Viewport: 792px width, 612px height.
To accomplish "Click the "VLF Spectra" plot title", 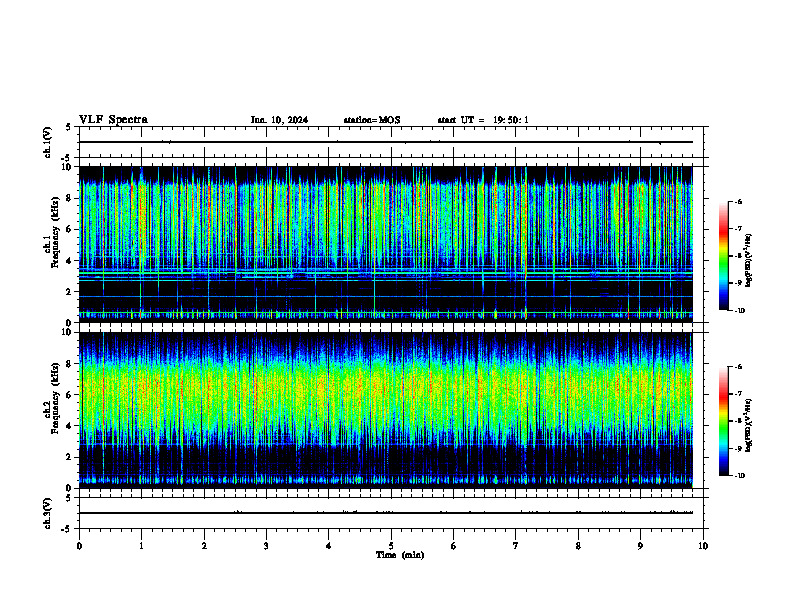I will tap(113, 120).
